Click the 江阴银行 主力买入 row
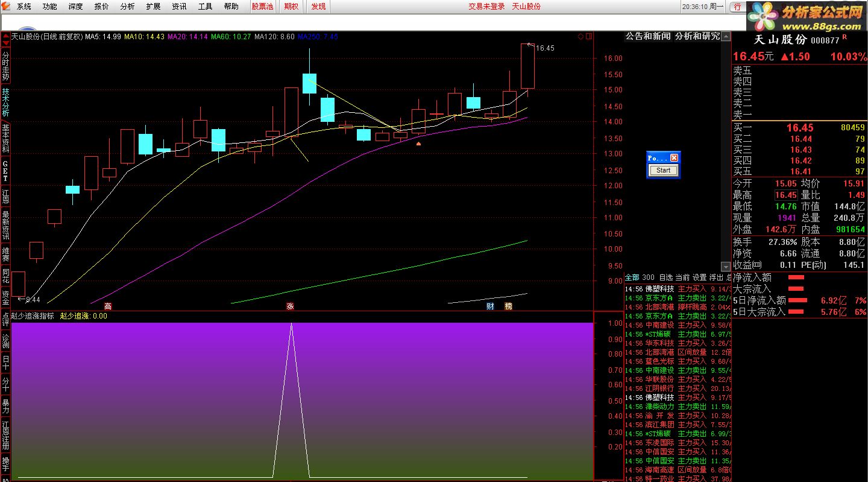This screenshot has width=868, height=482. pyautogui.click(x=678, y=388)
